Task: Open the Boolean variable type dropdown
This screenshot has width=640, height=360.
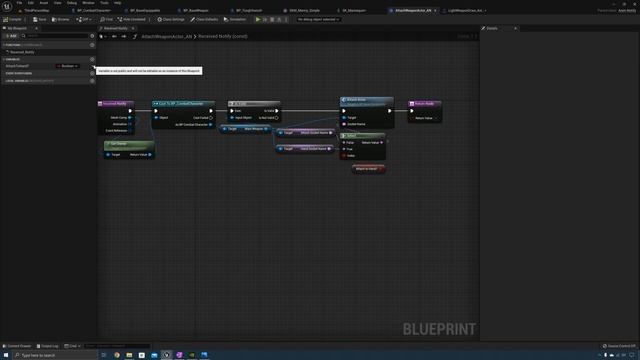Action: (x=68, y=66)
